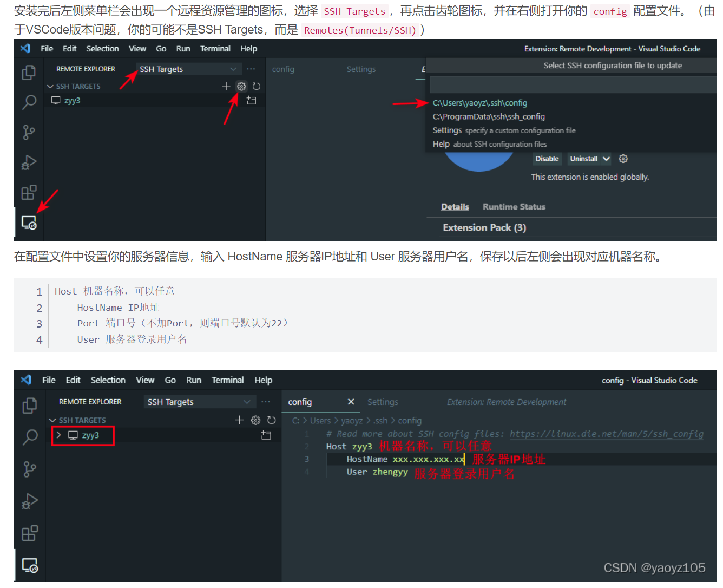Open Extension: Remote Development tab in lower window
The height and width of the screenshot is (588, 723).
tap(507, 402)
